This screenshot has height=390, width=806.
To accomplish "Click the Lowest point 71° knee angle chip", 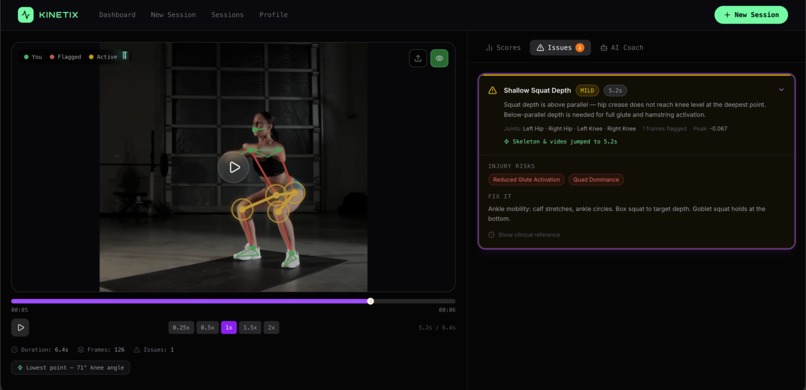I will pos(70,367).
